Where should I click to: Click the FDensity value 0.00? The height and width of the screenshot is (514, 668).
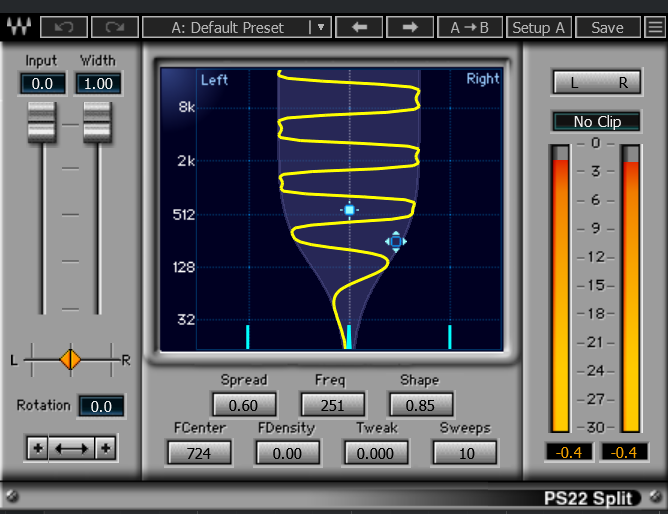[x=288, y=453]
